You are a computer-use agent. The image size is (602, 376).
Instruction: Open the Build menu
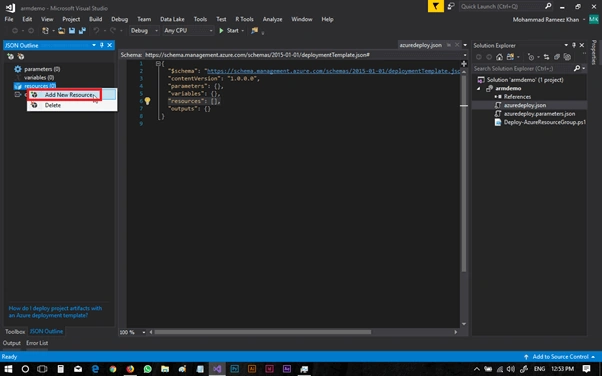[x=96, y=19]
